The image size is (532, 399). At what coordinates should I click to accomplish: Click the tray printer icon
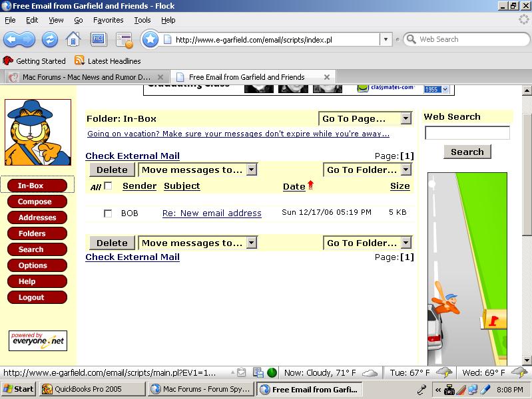449,390
